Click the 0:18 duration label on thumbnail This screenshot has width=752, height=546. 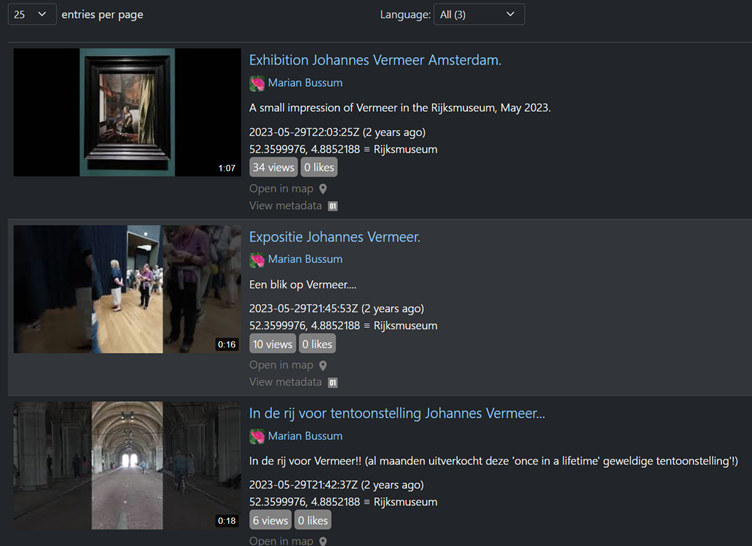click(x=227, y=521)
